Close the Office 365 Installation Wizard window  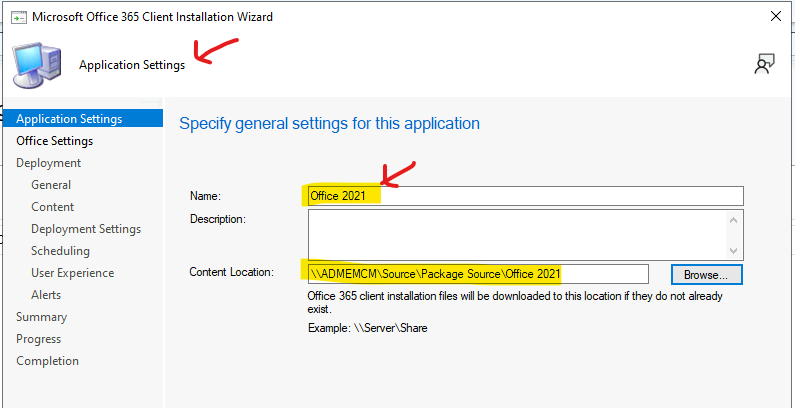pos(776,16)
